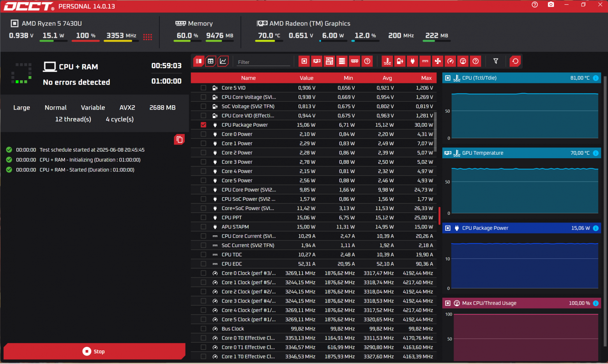This screenshot has height=364, width=608.
Task: Switch to graph-only monitoring view
Action: 223,61
